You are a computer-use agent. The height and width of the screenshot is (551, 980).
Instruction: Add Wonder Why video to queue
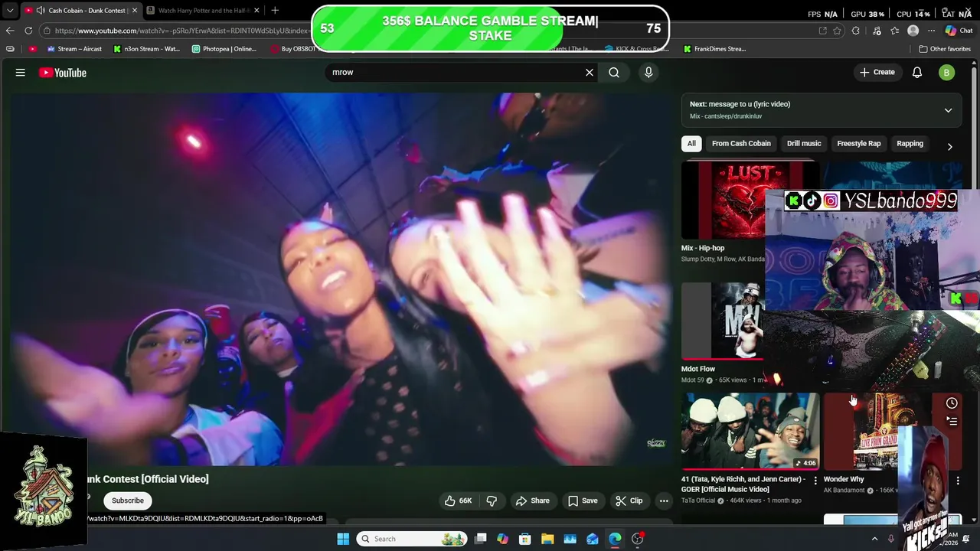click(x=952, y=421)
